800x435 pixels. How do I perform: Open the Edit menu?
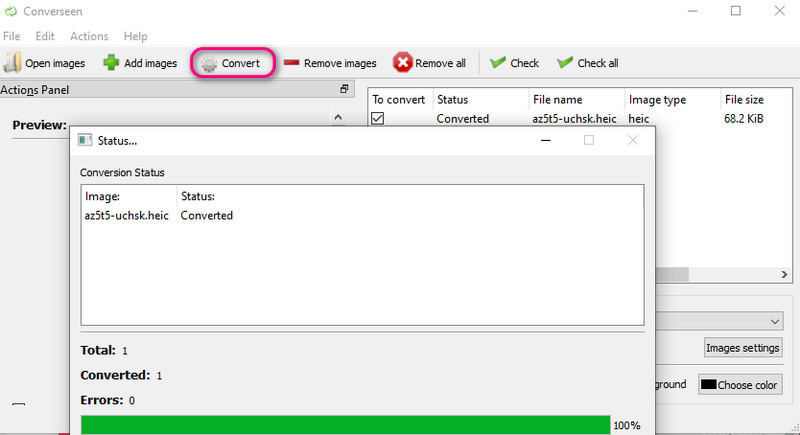[x=45, y=36]
